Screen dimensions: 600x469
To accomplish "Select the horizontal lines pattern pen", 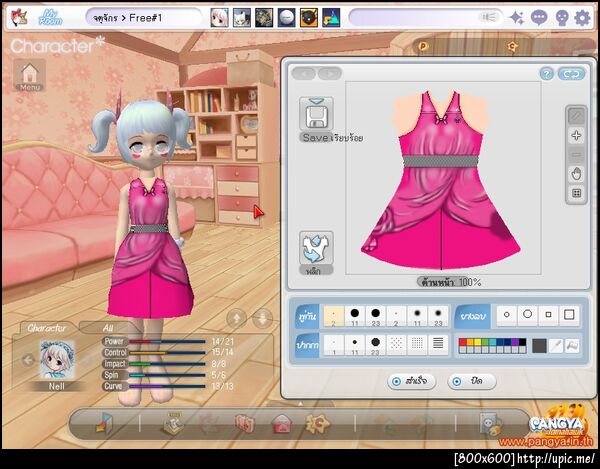I will point(438,345).
